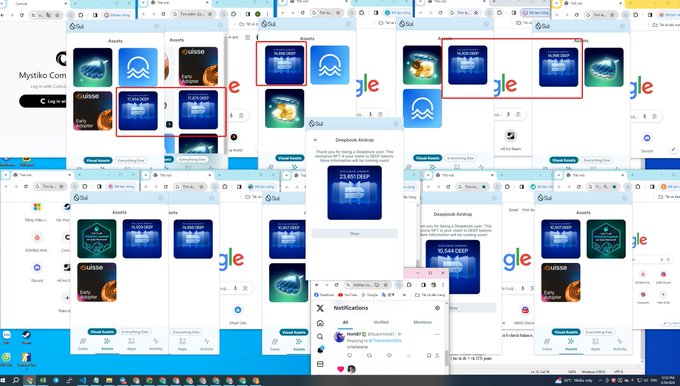Open the 17,875 DEEP airdrop NFT
680x386 pixels.
click(198, 110)
